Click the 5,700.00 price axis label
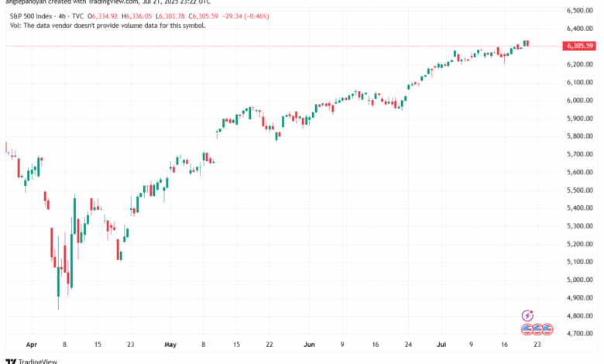604x364 pixels. (580, 154)
